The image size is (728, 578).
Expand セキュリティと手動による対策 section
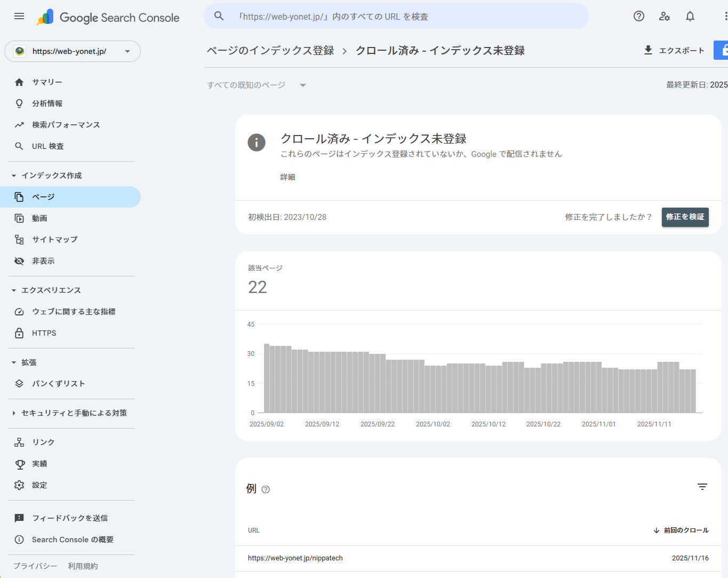14,413
